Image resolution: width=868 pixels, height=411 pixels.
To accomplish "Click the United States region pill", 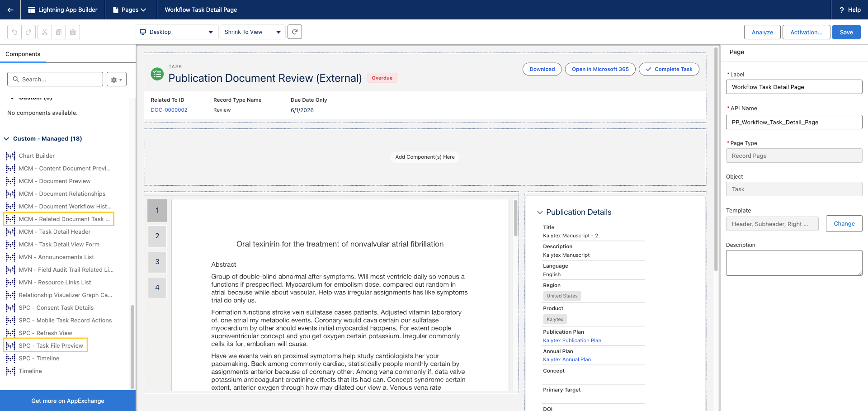I will 562,296.
